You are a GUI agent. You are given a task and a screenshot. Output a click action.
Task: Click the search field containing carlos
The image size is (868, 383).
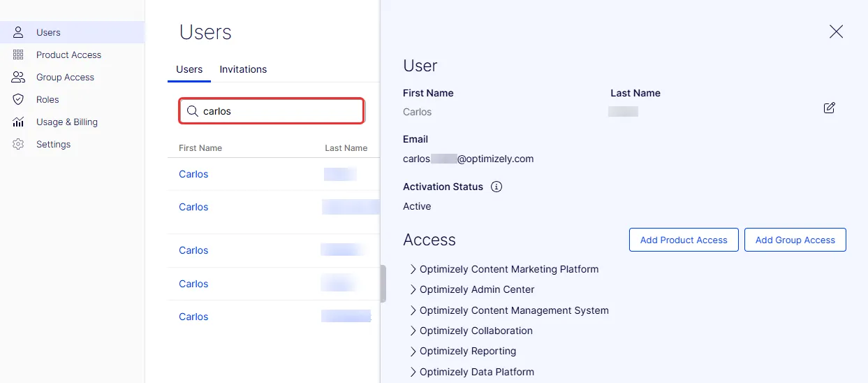tap(272, 111)
